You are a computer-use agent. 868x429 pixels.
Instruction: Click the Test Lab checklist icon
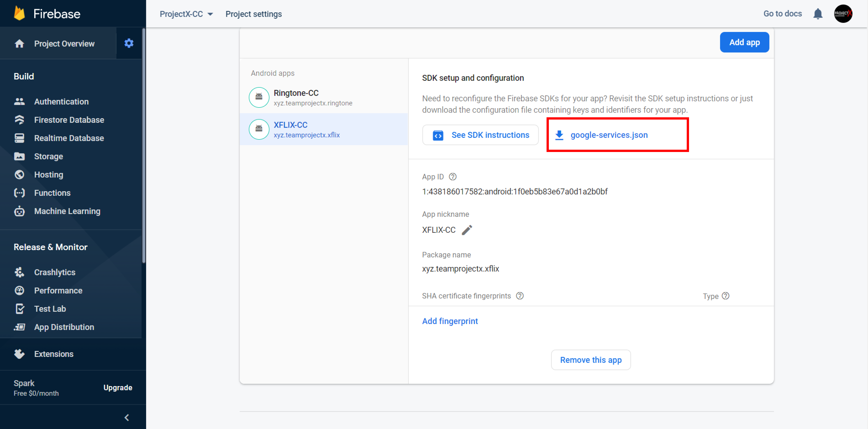20,309
